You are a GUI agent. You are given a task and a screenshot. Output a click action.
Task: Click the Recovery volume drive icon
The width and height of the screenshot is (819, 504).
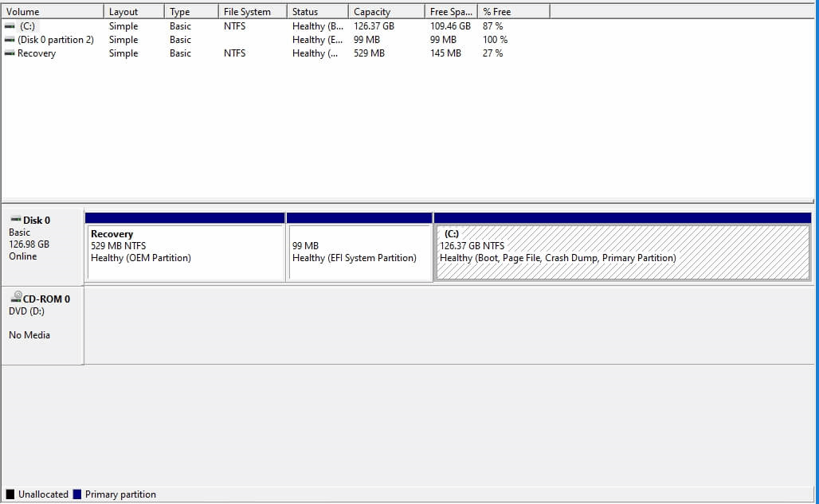pos(9,53)
